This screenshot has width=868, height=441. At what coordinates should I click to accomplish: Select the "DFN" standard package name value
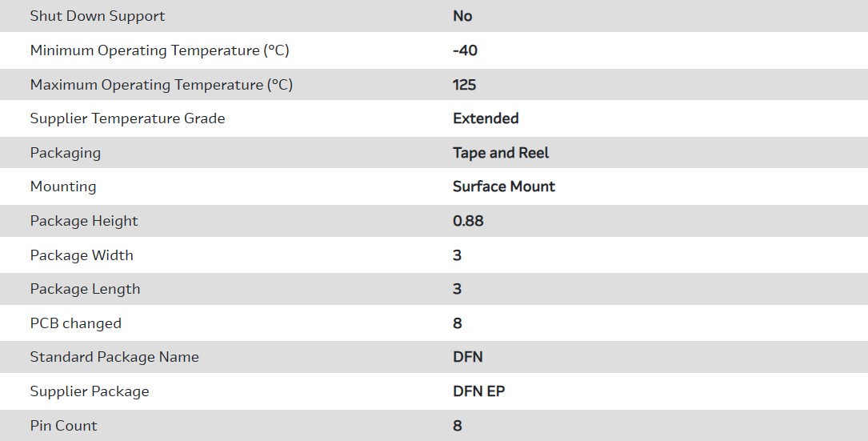tap(468, 357)
